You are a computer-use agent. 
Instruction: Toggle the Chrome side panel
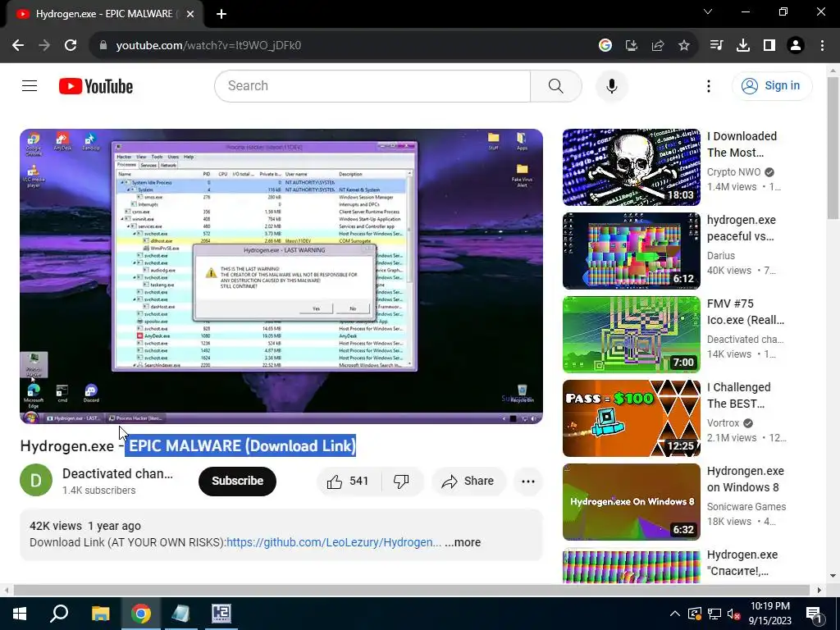click(x=769, y=46)
